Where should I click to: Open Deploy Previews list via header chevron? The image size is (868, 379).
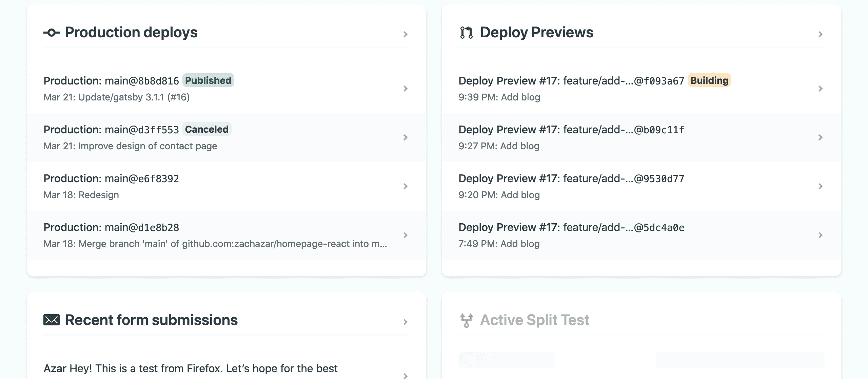[x=820, y=34]
